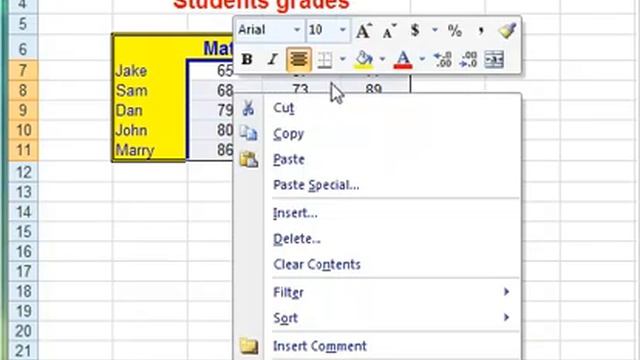Screen dimensions: 640x360
Task: Select row header 5
Action: click(23, 24)
